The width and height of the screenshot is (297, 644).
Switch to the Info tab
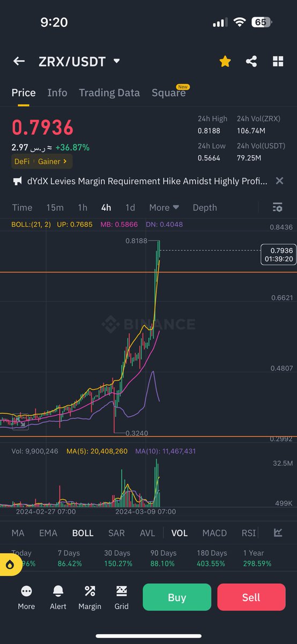click(x=57, y=92)
